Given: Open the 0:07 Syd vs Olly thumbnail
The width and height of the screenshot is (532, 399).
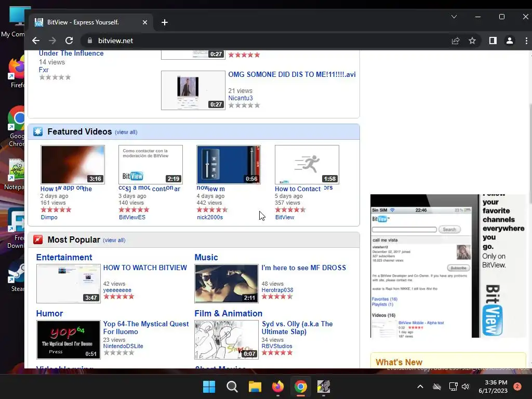Looking at the screenshot, I should pyautogui.click(x=227, y=340).
